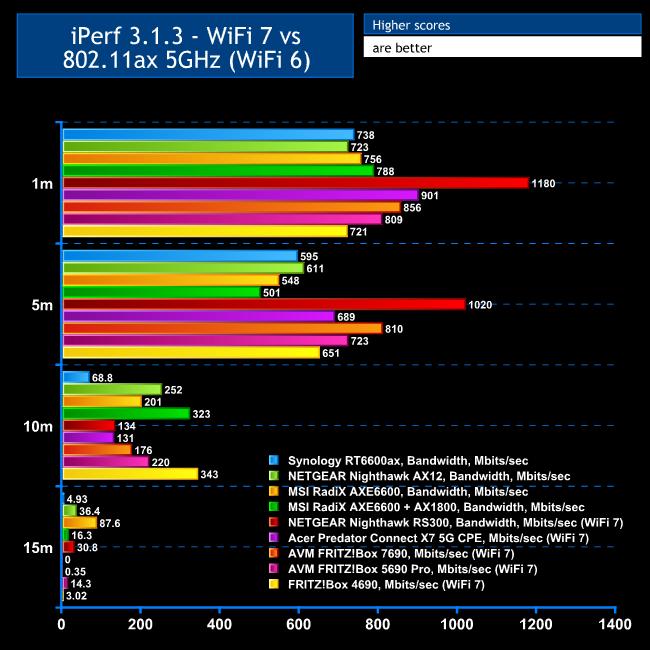Click the value label '856'
Viewport: 650px width, 650px height.
412,208
